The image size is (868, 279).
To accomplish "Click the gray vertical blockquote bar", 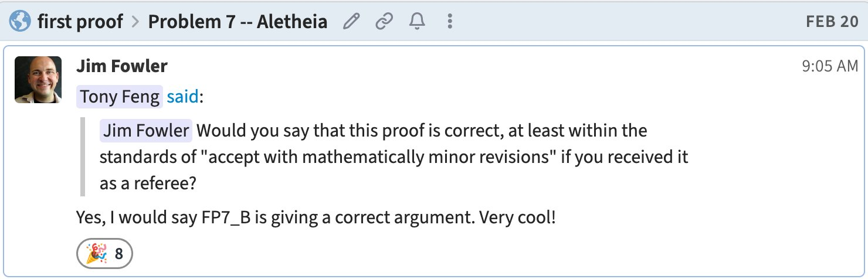I will click(83, 157).
